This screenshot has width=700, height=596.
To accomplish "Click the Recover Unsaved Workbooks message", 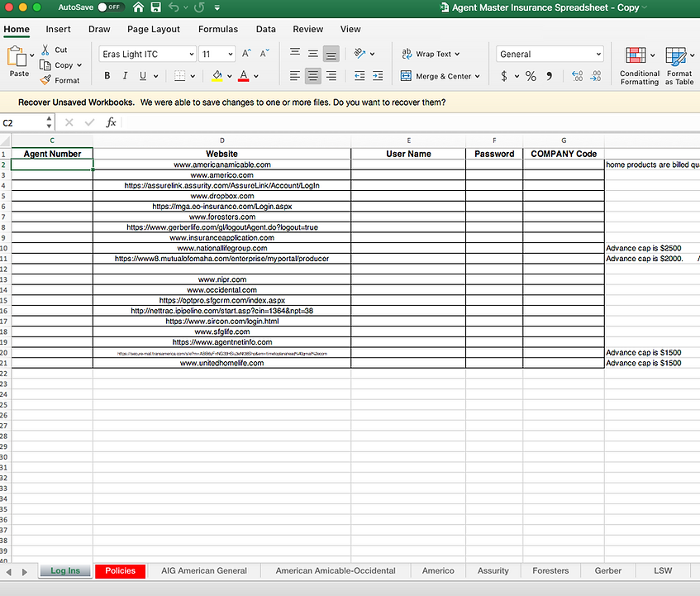I will click(x=231, y=103).
